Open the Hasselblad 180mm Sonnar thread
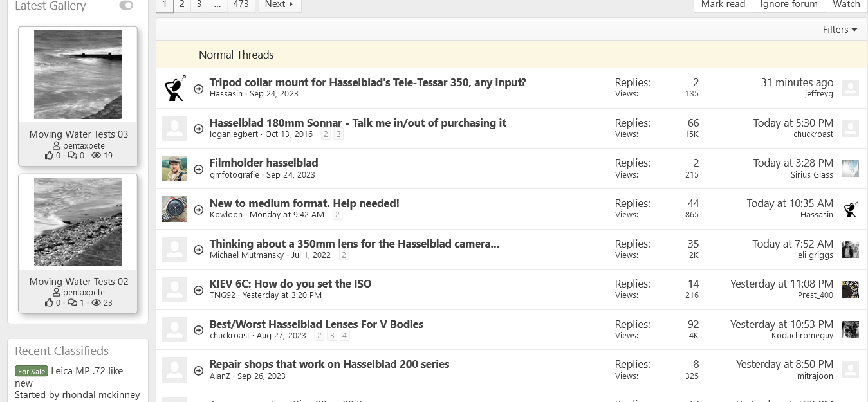The height and width of the screenshot is (402, 868). [x=358, y=123]
